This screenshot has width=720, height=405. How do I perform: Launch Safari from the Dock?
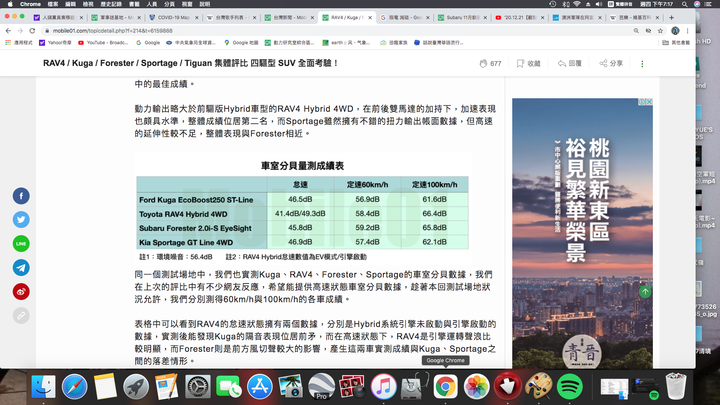74,387
